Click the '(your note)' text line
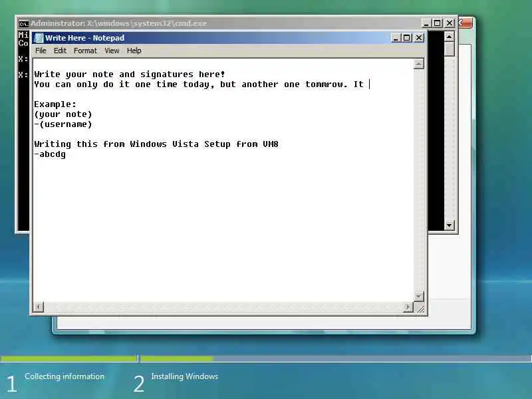This screenshot has height=399, width=532. coord(63,114)
